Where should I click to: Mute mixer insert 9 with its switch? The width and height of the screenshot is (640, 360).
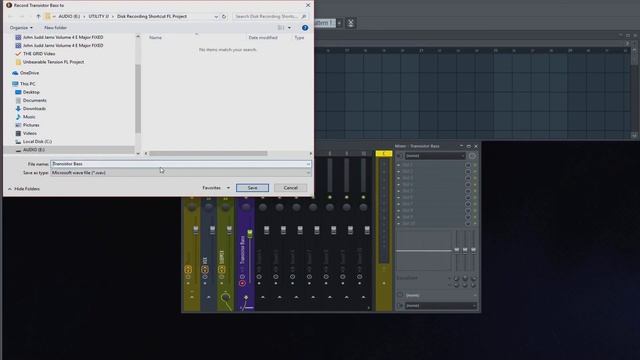point(347,197)
